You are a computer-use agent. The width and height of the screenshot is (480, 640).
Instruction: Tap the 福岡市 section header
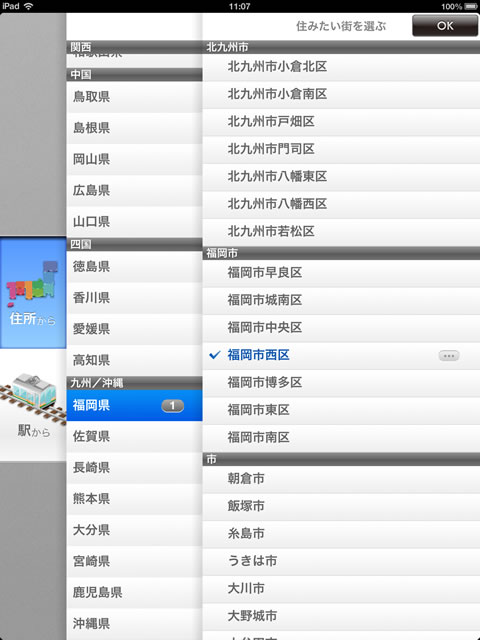pyautogui.click(x=341, y=253)
